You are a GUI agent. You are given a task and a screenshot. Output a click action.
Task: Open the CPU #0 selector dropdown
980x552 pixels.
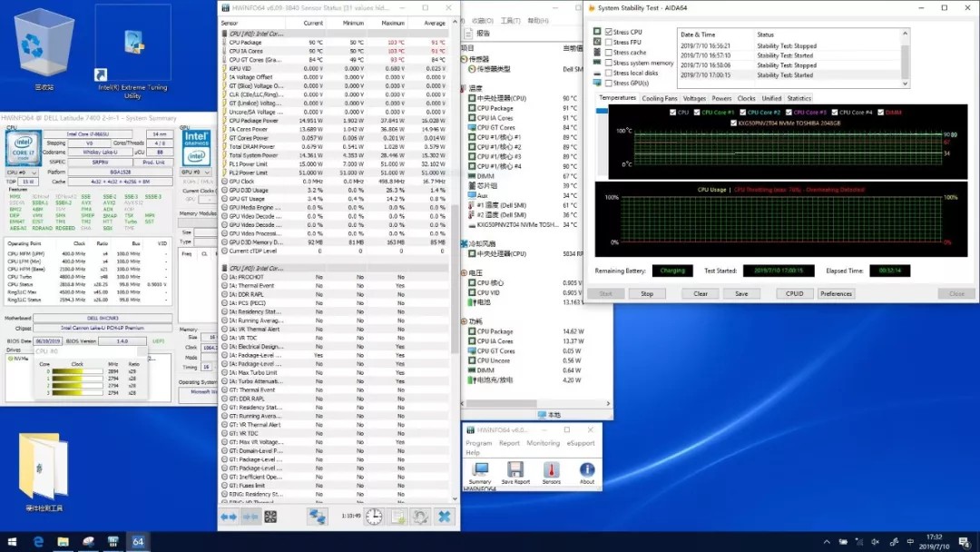pos(22,172)
